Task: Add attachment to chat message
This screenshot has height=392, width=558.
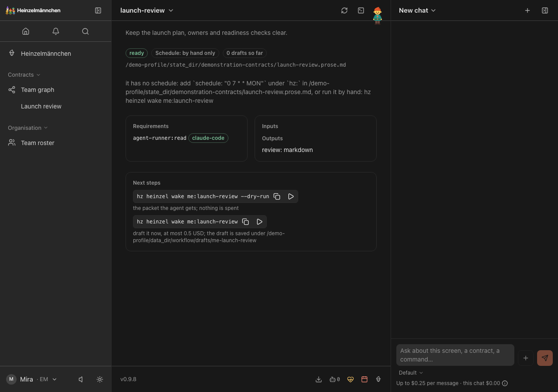Action: 526,358
